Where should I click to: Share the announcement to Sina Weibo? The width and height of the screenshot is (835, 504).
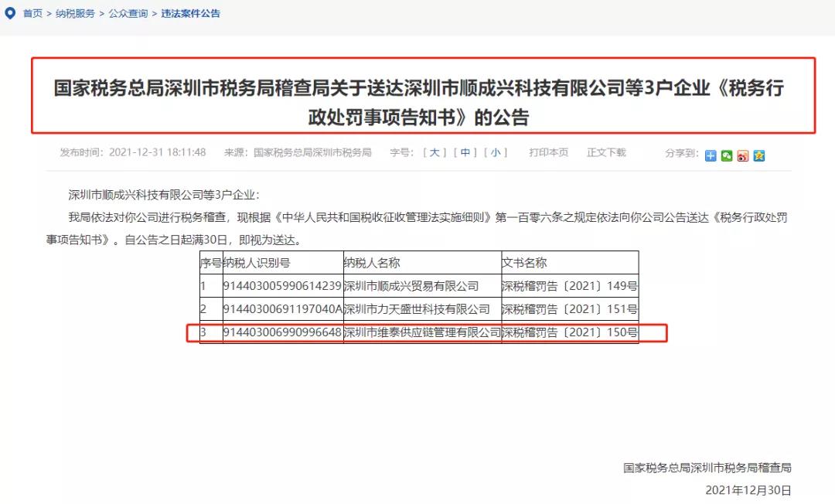tap(742, 155)
